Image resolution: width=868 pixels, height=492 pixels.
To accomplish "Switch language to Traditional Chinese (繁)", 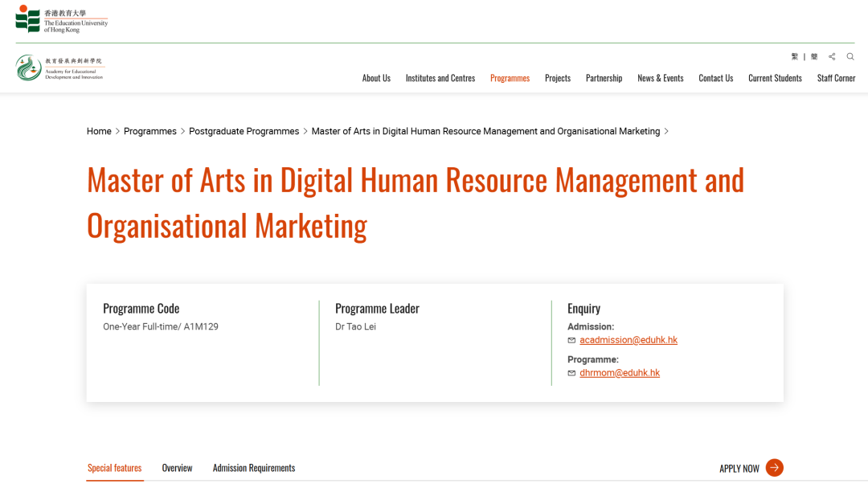I will [x=795, y=57].
